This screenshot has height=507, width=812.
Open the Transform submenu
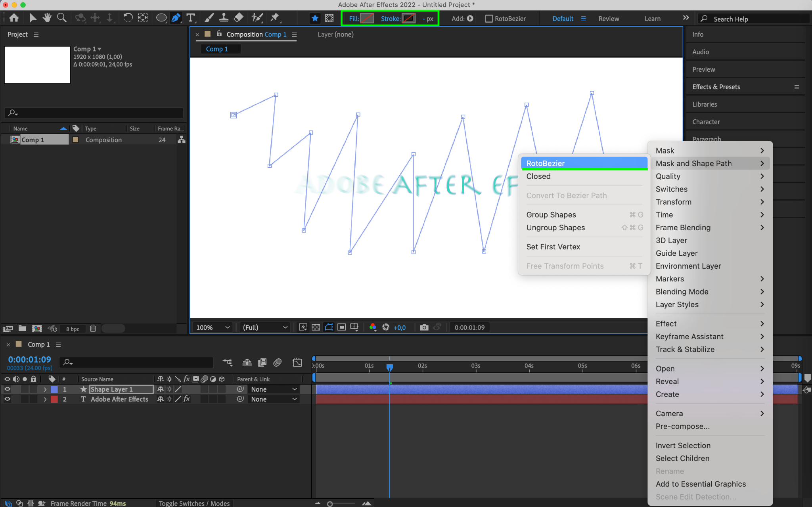(x=710, y=202)
